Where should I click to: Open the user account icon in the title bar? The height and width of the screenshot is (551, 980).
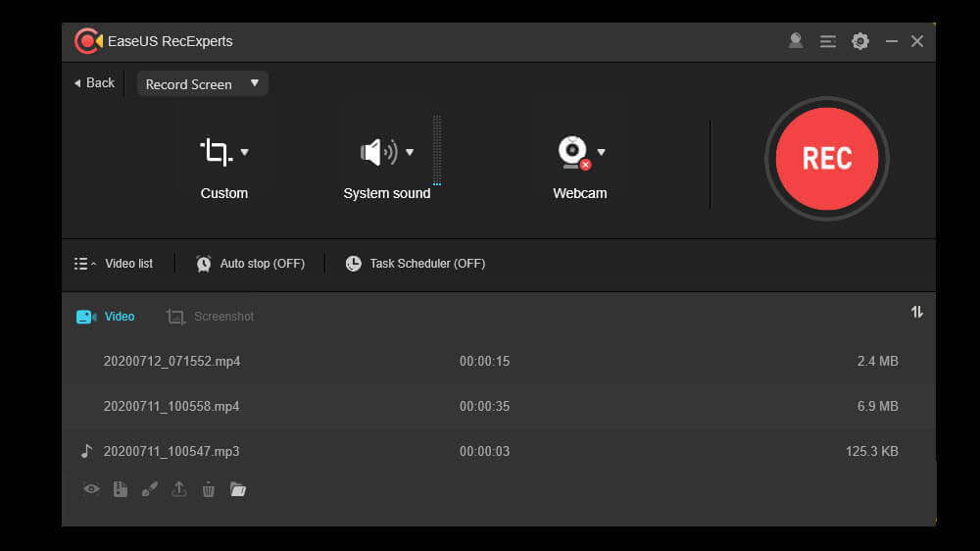pyautogui.click(x=796, y=40)
